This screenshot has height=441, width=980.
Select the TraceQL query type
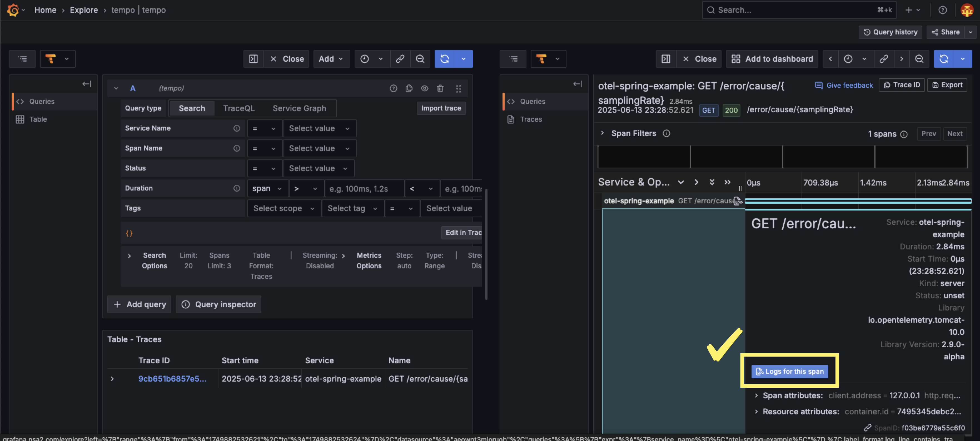[x=238, y=108]
